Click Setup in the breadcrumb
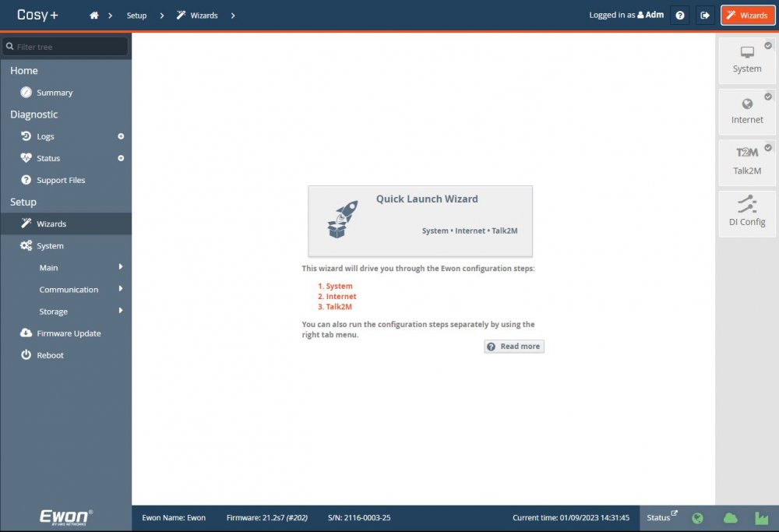This screenshot has height=532, width=779. coord(136,16)
